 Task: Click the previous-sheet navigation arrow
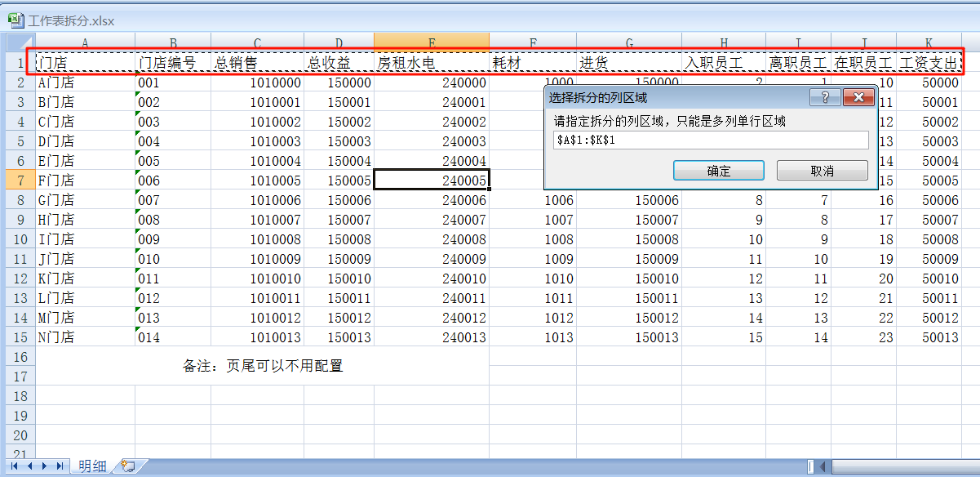click(x=29, y=466)
